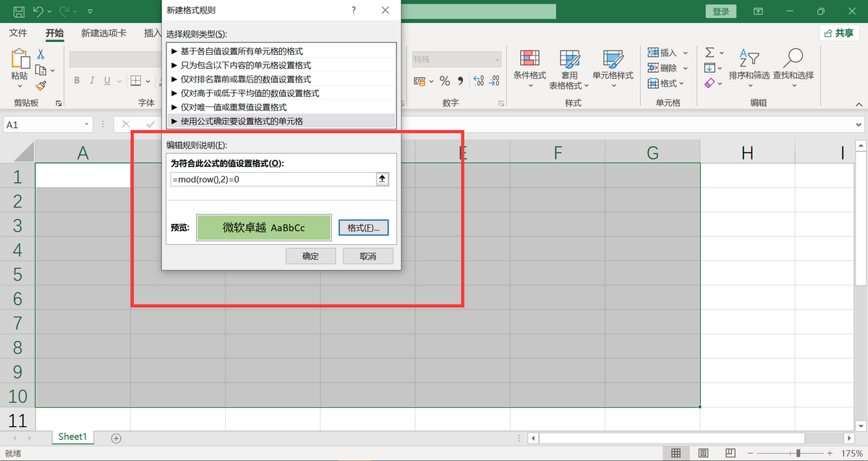The image size is (868, 461).
Task: Apply Comma Style number format
Action: (x=461, y=81)
